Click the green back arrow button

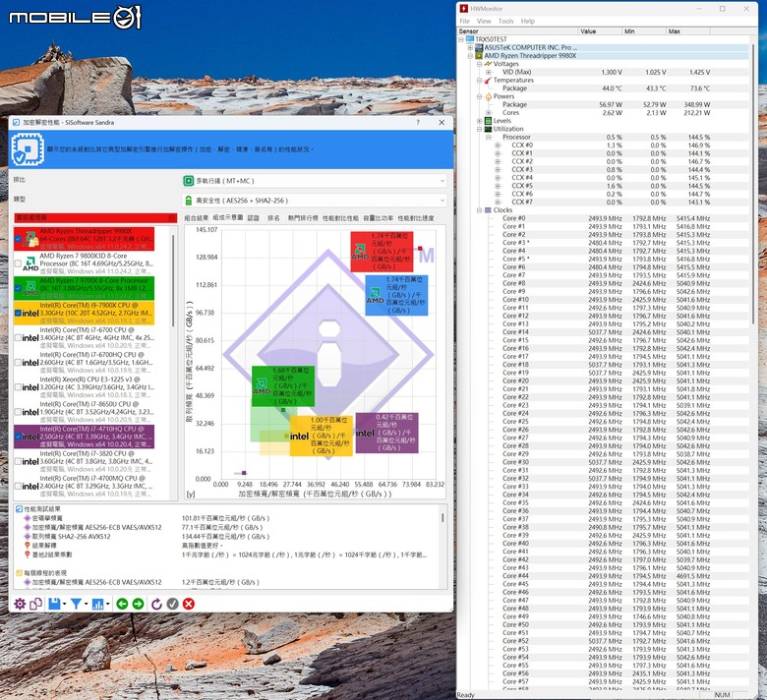click(x=122, y=604)
